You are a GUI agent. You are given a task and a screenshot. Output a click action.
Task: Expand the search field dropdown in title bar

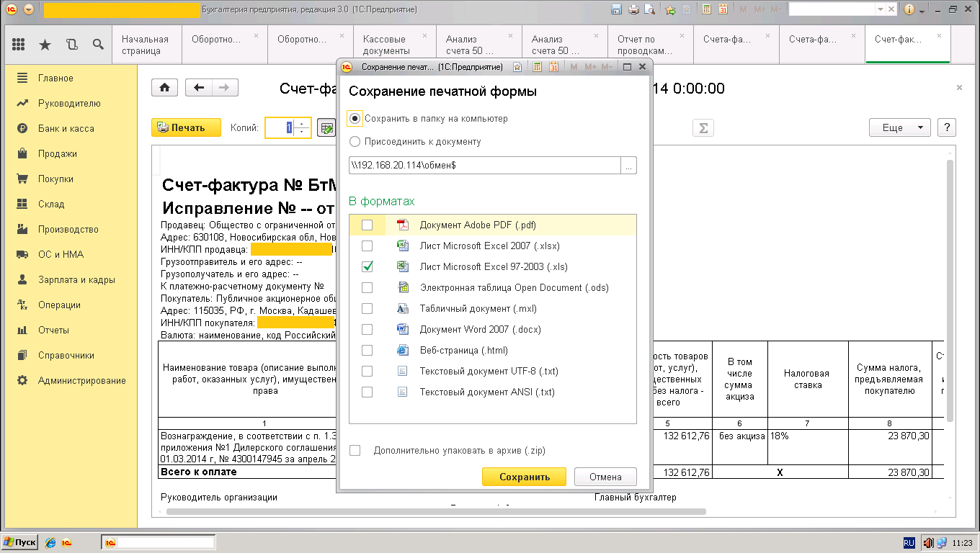click(880, 9)
